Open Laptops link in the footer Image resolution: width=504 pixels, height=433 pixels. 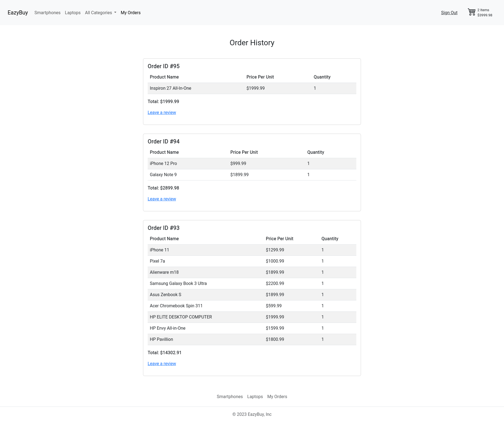coord(255,396)
